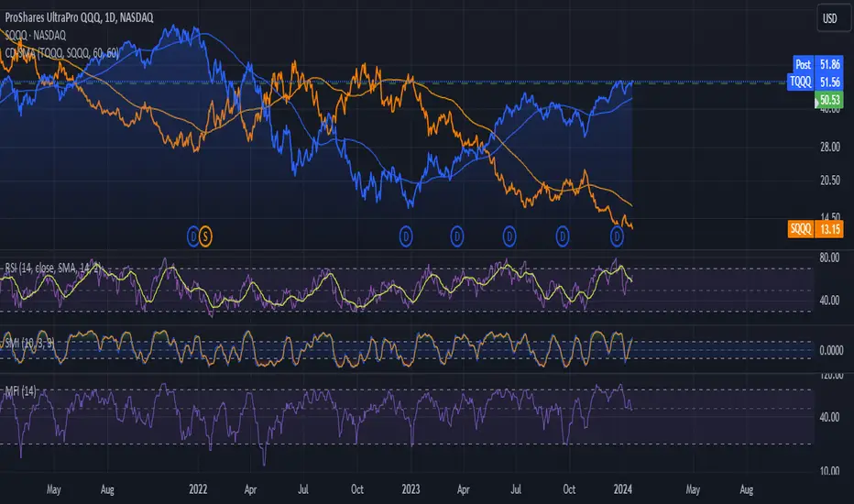This screenshot has width=854, height=504.
Task: Click the 10.00 value on MFI scale
Action: 829,471
